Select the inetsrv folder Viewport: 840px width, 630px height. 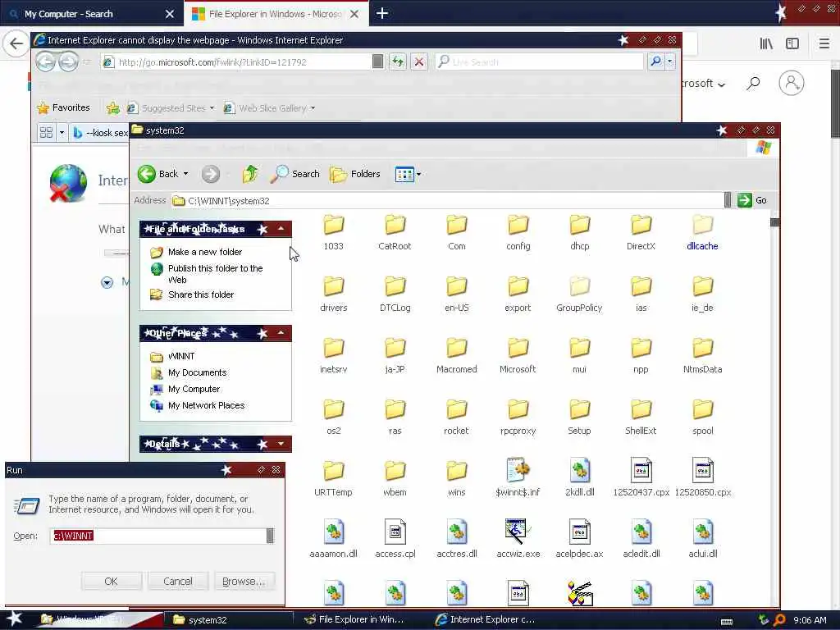(333, 356)
